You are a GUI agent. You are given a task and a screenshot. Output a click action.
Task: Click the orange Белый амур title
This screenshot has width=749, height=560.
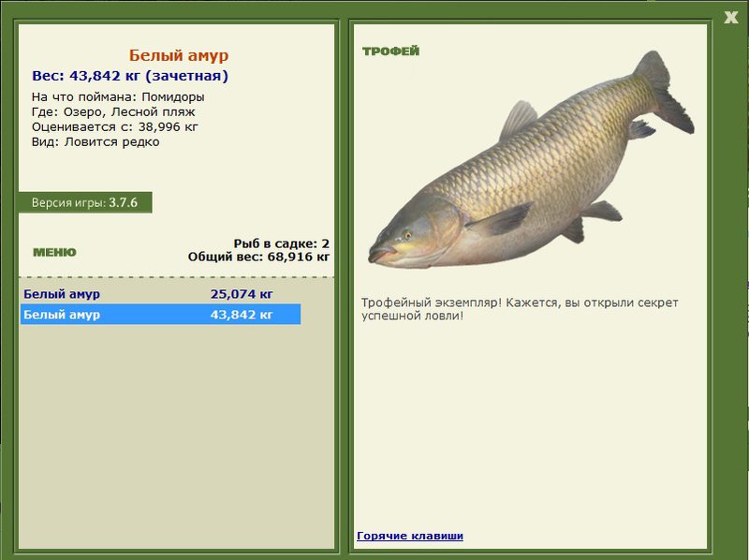(178, 56)
